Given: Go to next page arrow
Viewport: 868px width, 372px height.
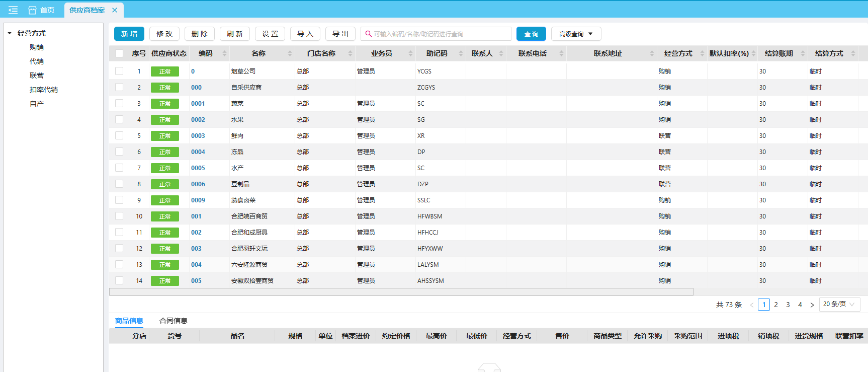Looking at the screenshot, I should coord(812,305).
